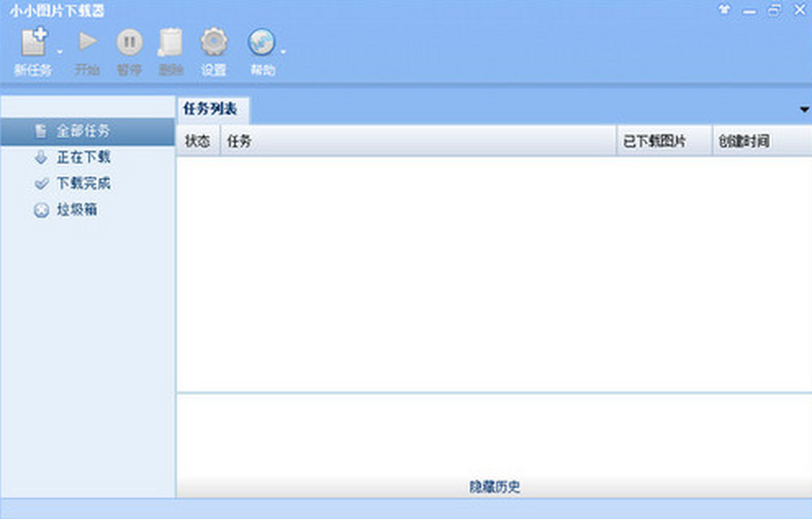Click the 新任务 (New Task) icon

tap(33, 43)
